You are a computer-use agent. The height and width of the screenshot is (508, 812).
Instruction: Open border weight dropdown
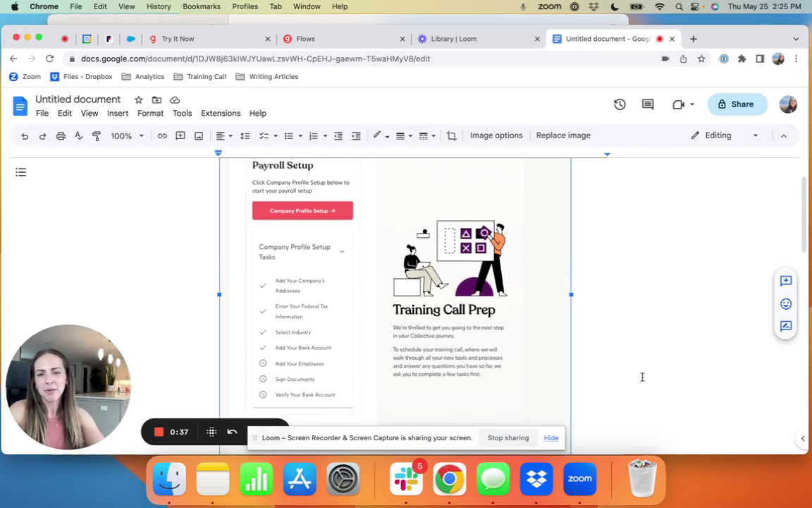[404, 135]
